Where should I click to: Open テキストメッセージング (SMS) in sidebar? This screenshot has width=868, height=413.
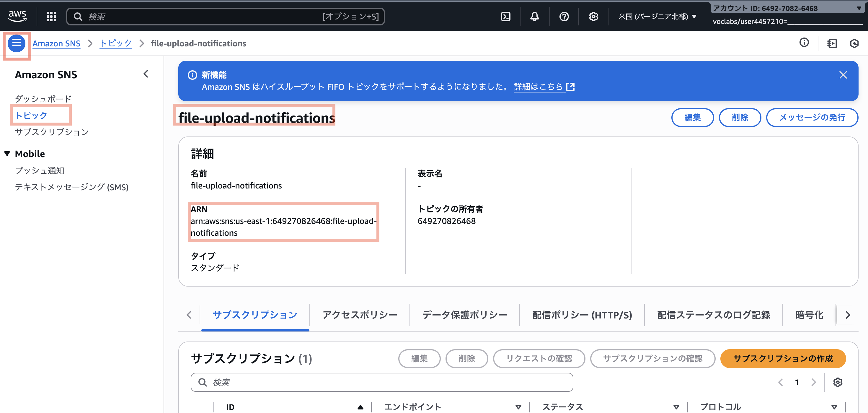point(71,187)
